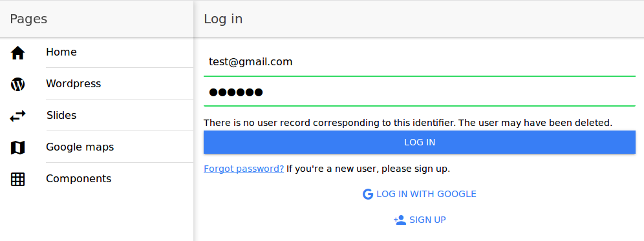Select the Components page entry
The height and width of the screenshot is (241, 644).
pyautogui.click(x=96, y=178)
